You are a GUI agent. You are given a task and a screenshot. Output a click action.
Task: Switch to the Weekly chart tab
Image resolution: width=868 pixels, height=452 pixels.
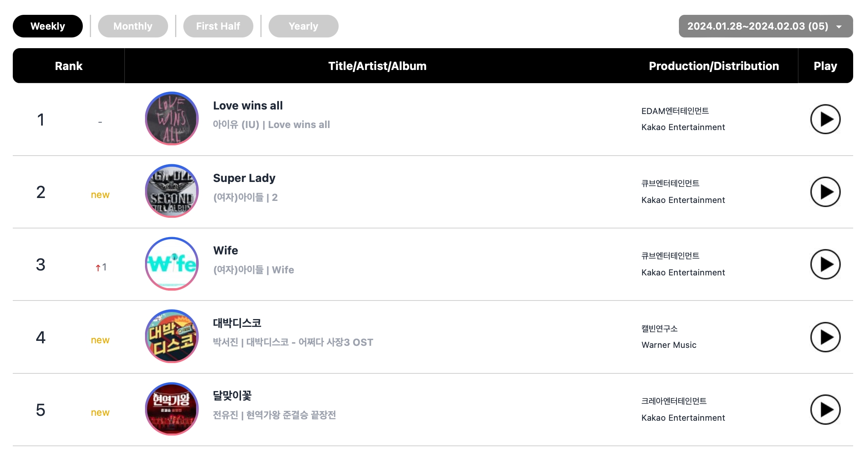48,26
